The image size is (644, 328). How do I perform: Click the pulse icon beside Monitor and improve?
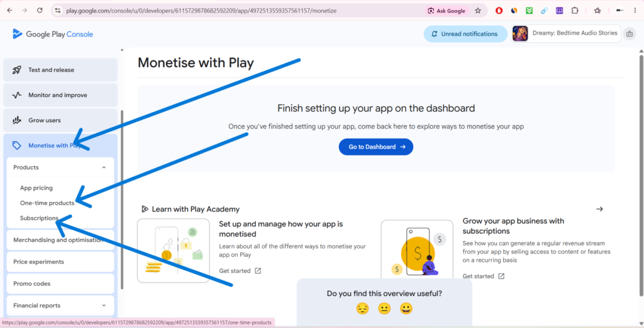(17, 95)
